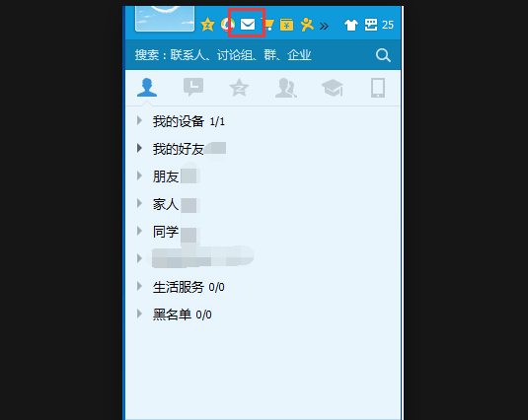528x420 pixels.
Task: Open the yellow wallet icon
Action: coord(286,25)
